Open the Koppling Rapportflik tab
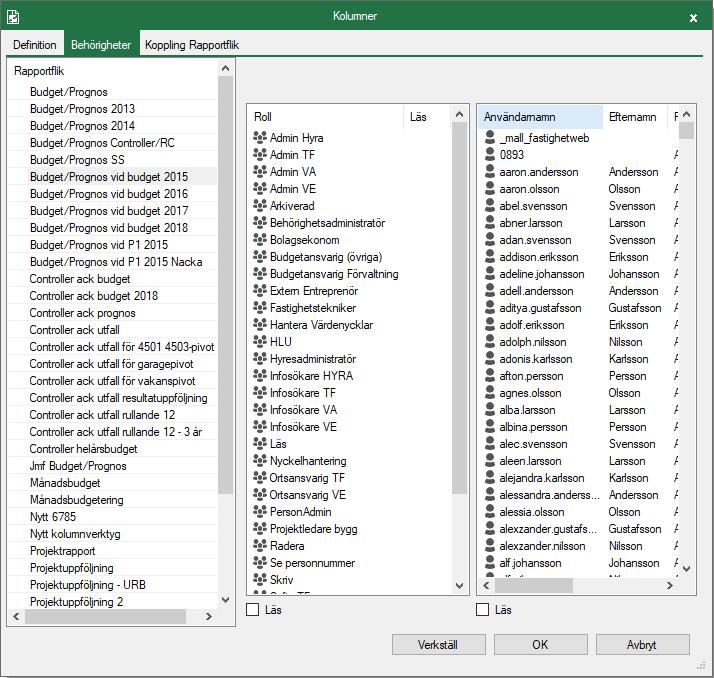The width and height of the screenshot is (714, 678). pos(192,45)
